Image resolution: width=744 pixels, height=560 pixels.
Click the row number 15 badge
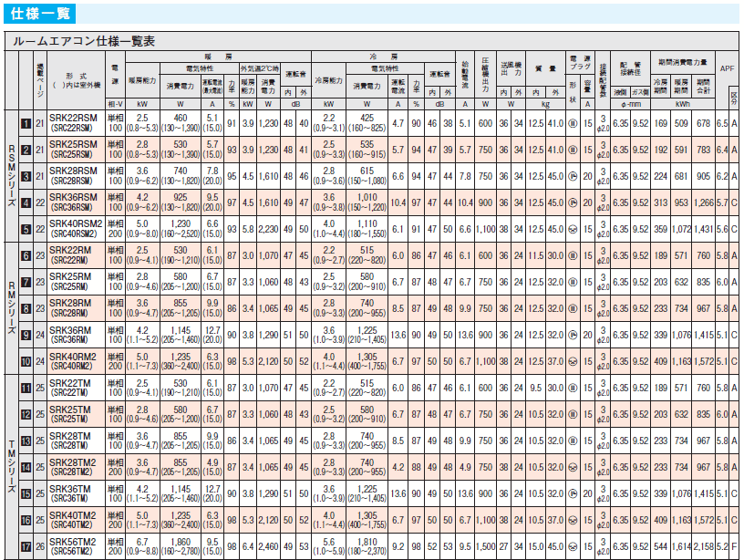click(26, 494)
